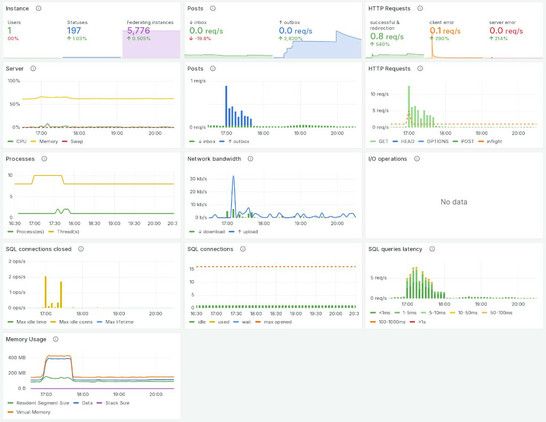
Task: Toggle the CPU series in the Server legend
Action: (21, 141)
